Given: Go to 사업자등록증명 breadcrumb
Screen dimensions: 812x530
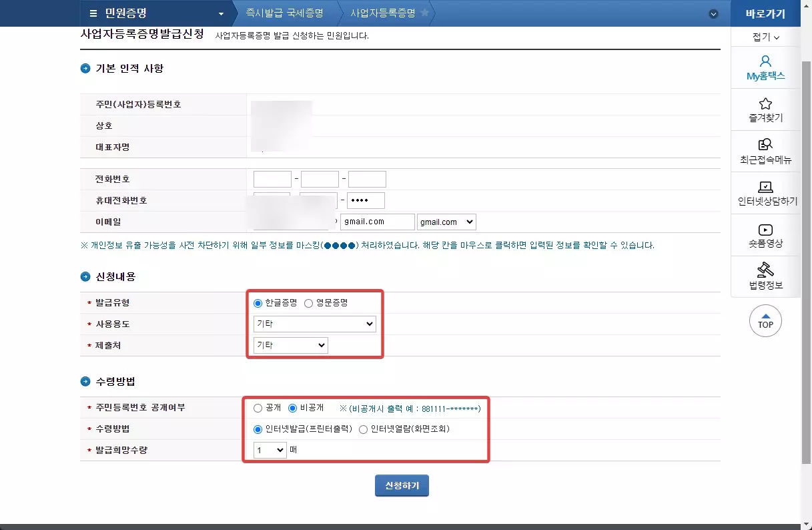Looking at the screenshot, I should 382,13.
